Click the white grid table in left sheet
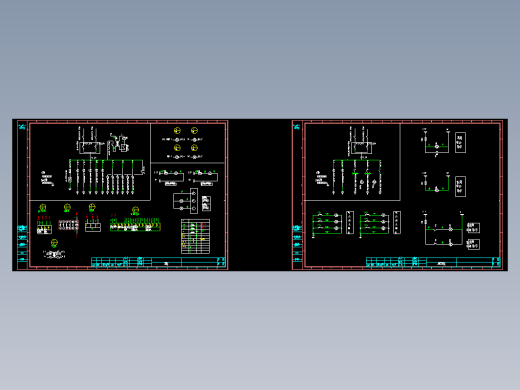 [195, 236]
